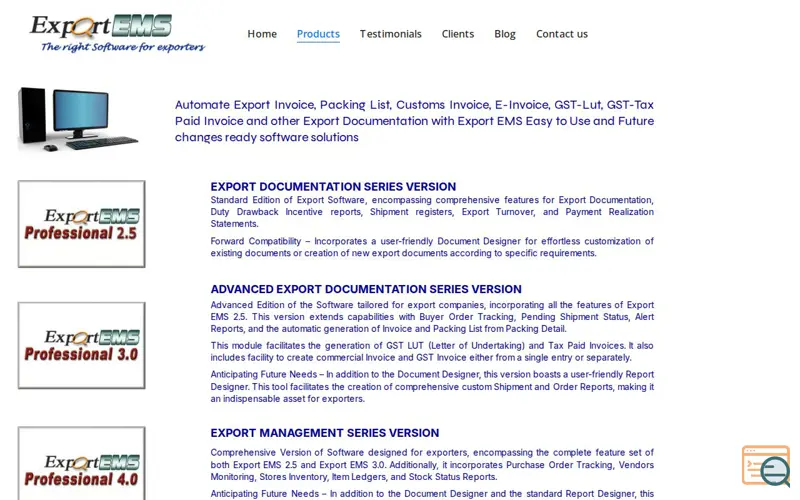This screenshot has width=800, height=500.
Task: Click the 'Advanced Edition of the Software' paragraph
Action: [x=432, y=317]
